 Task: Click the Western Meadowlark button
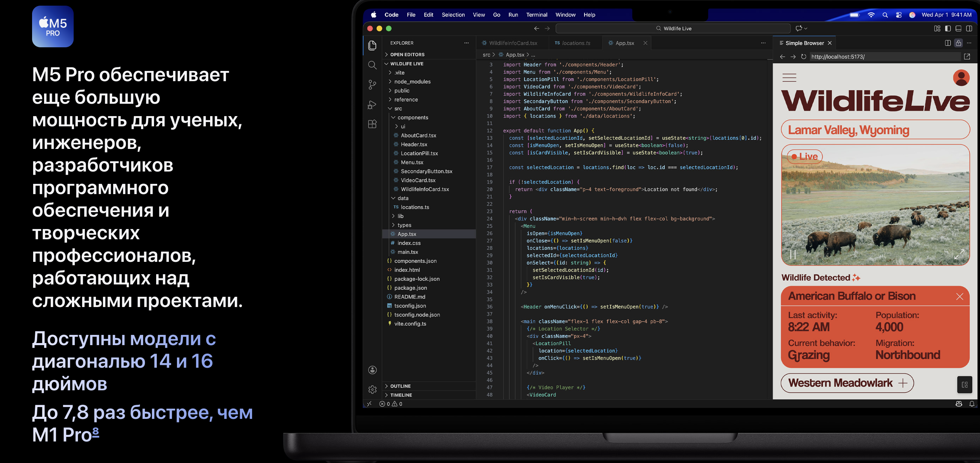tap(847, 383)
